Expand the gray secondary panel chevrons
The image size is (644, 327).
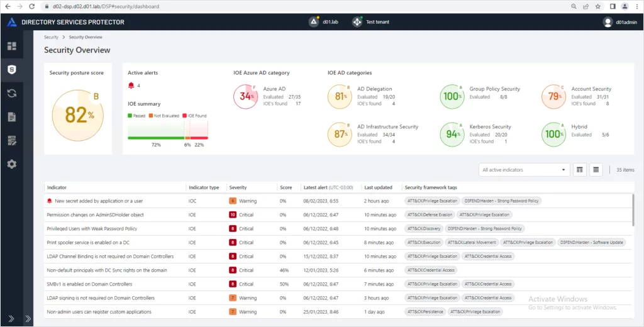coord(28,318)
